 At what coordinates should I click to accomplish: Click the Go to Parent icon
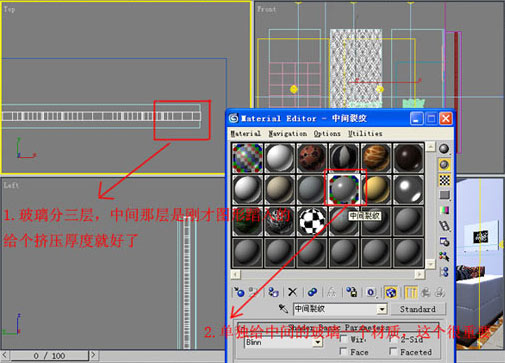[425, 292]
